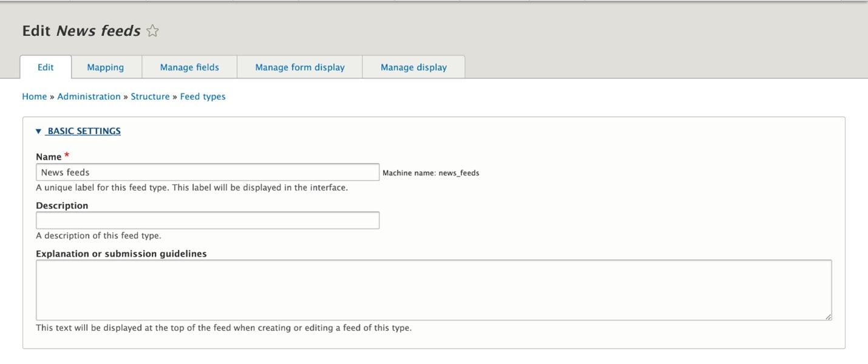Viewport: 868px width, 364px height.
Task: Return to Feed types via the breadcrumb
Action: pyautogui.click(x=203, y=96)
